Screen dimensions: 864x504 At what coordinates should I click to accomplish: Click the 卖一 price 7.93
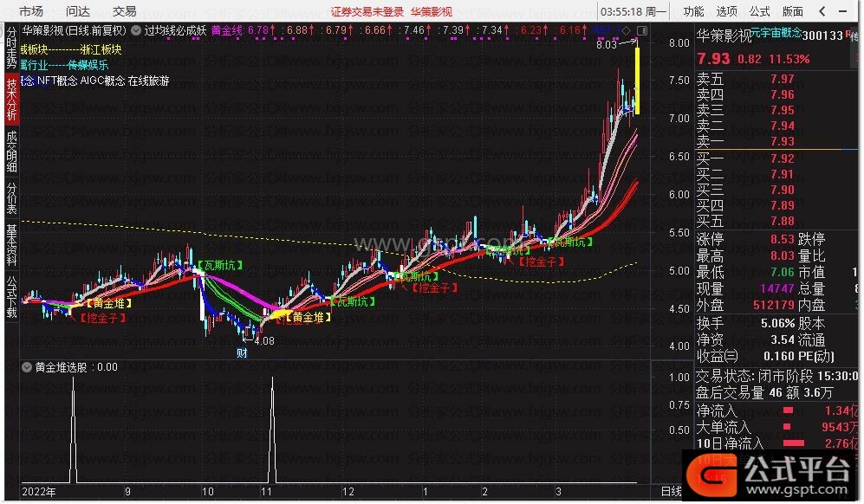pyautogui.click(x=783, y=141)
